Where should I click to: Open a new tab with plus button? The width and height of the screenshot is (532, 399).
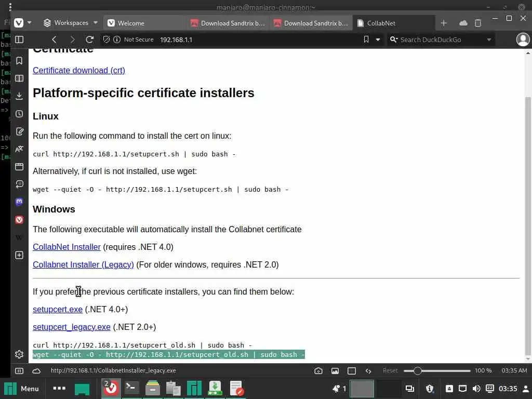[444, 23]
